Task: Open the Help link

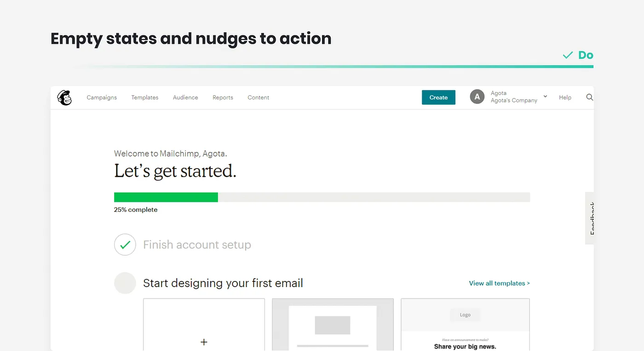Action: pos(565,98)
